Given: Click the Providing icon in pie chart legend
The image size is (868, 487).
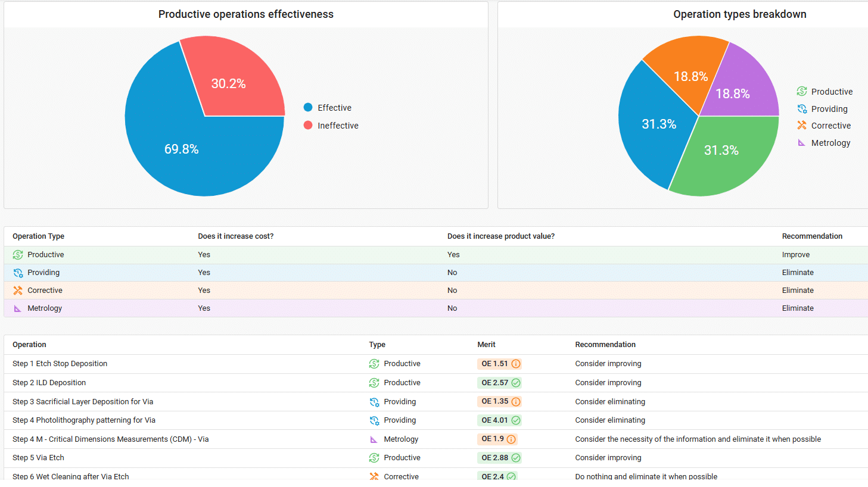Looking at the screenshot, I should tap(802, 108).
